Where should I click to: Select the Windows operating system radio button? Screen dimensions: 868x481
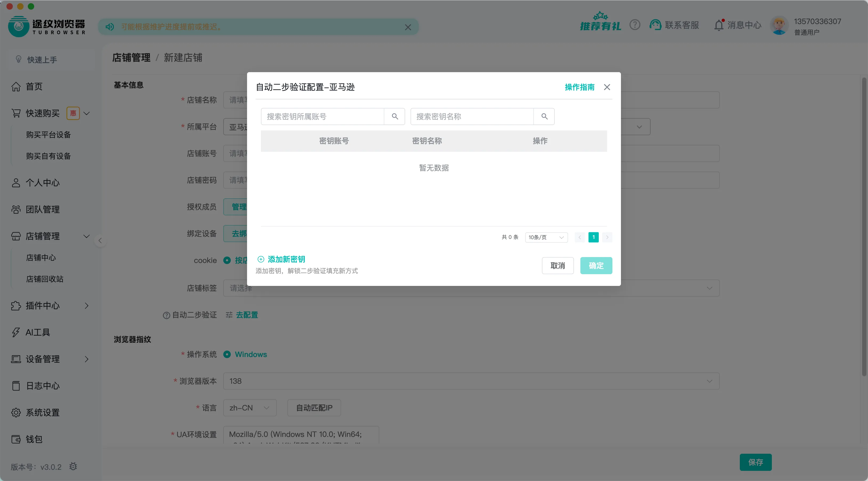point(227,354)
